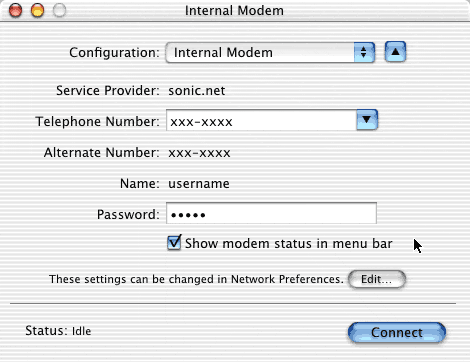The width and height of the screenshot is (470, 362).
Task: Click the Alternate Number value xxx-xxxx
Action: pos(199,153)
